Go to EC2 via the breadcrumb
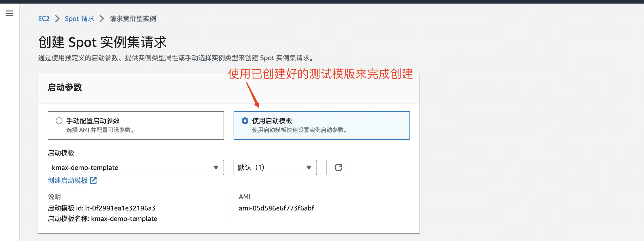This screenshot has height=241, width=644. tap(44, 19)
